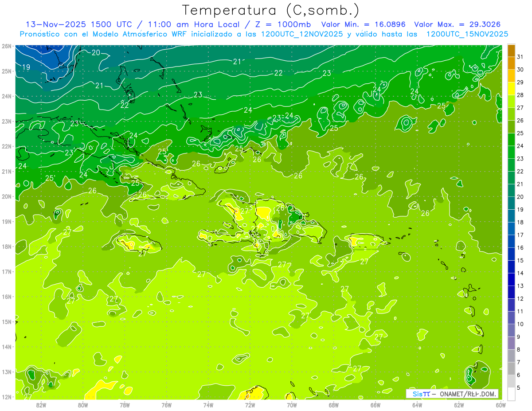Click the '17N' latitude axis label
532x411 pixels.
pos(6,271)
